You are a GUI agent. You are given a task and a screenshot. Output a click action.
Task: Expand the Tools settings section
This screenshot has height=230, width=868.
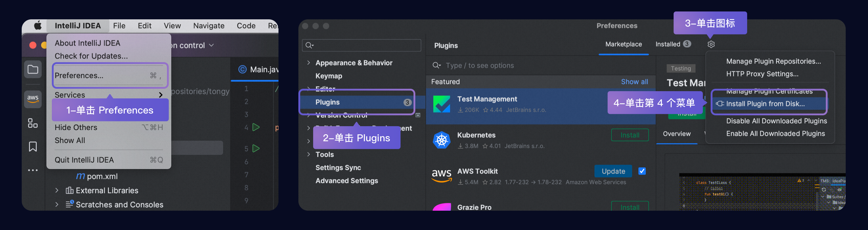tap(308, 155)
